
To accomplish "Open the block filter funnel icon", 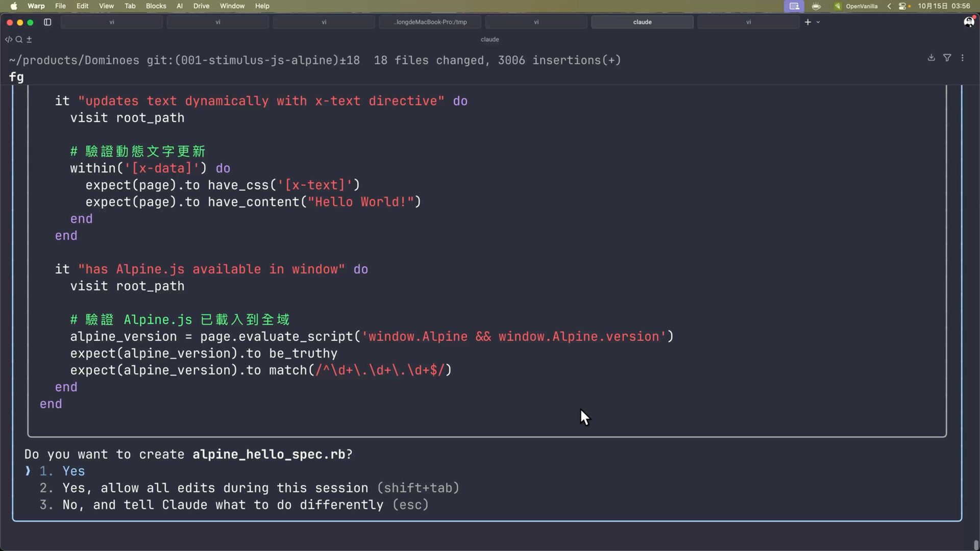I will click(947, 58).
